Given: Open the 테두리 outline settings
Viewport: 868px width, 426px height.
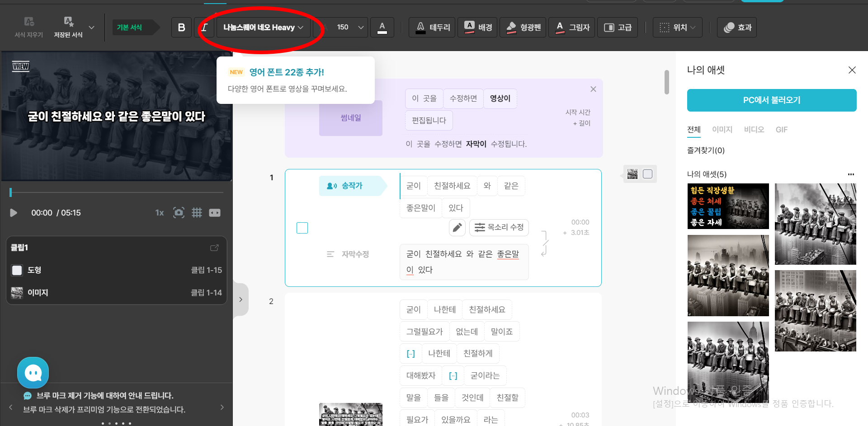Looking at the screenshot, I should click(x=432, y=28).
